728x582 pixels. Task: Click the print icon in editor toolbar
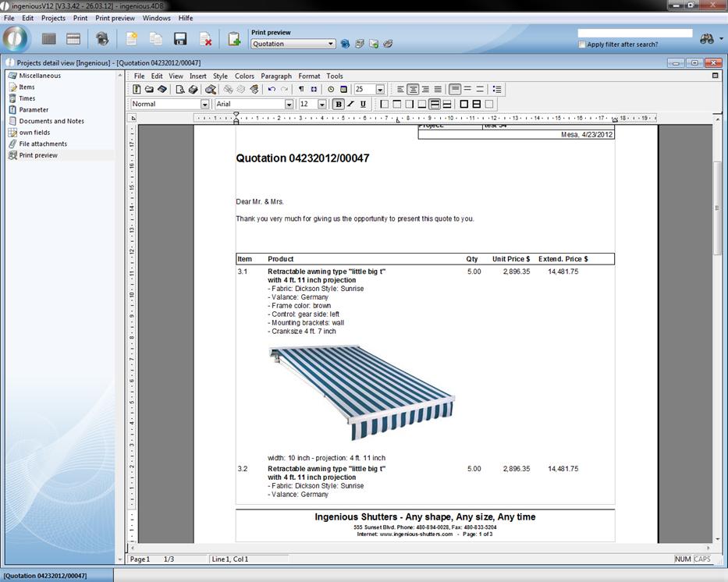coord(193,90)
